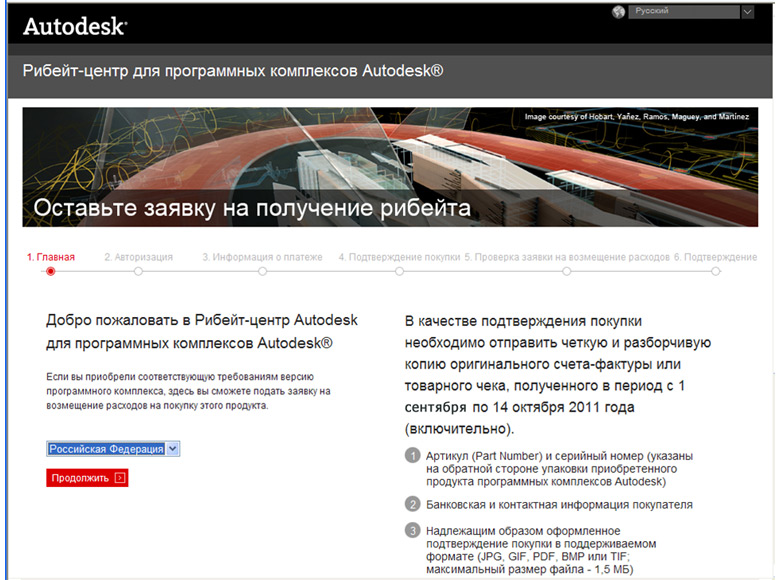
Task: Open the 3. Информация о платеже step
Action: [x=262, y=257]
